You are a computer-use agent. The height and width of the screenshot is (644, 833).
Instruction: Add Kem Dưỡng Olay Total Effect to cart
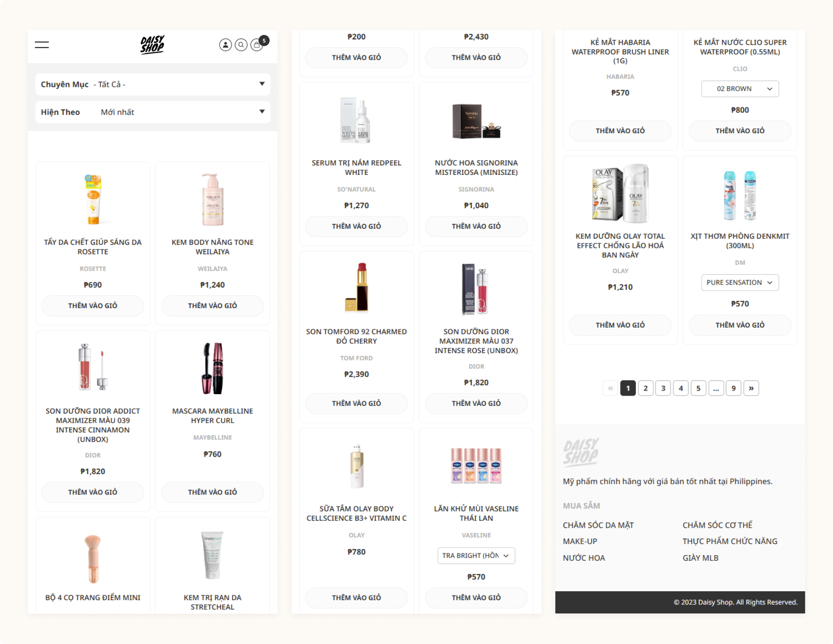click(x=620, y=325)
